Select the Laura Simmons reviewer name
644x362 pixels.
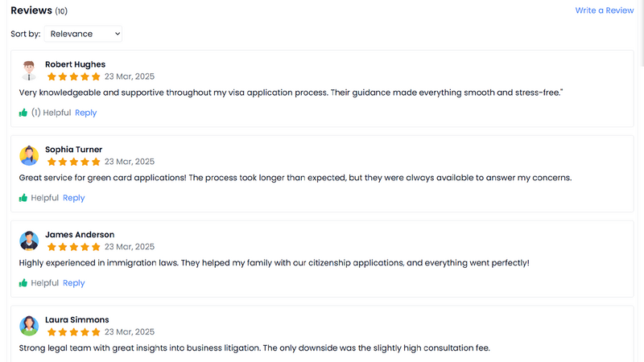pos(76,319)
